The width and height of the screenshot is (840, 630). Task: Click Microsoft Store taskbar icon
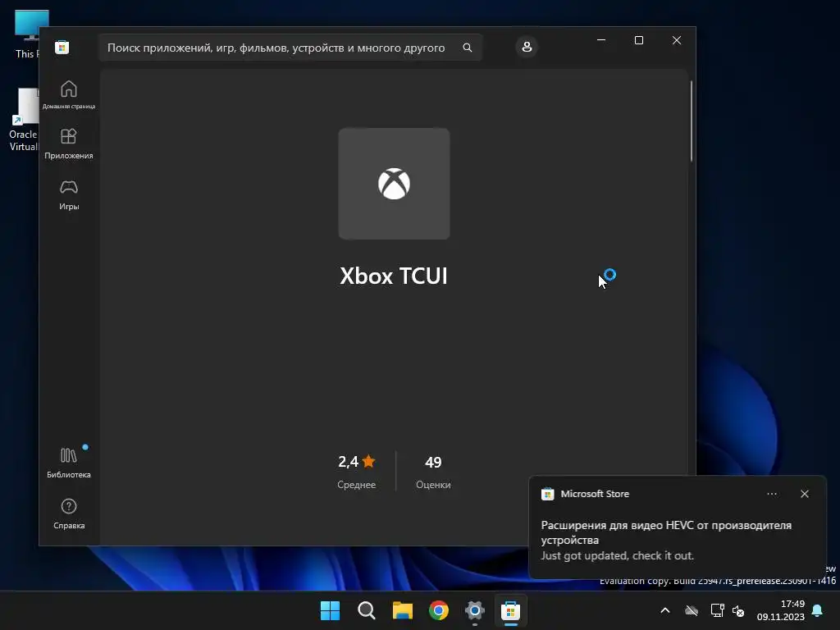pos(510,610)
